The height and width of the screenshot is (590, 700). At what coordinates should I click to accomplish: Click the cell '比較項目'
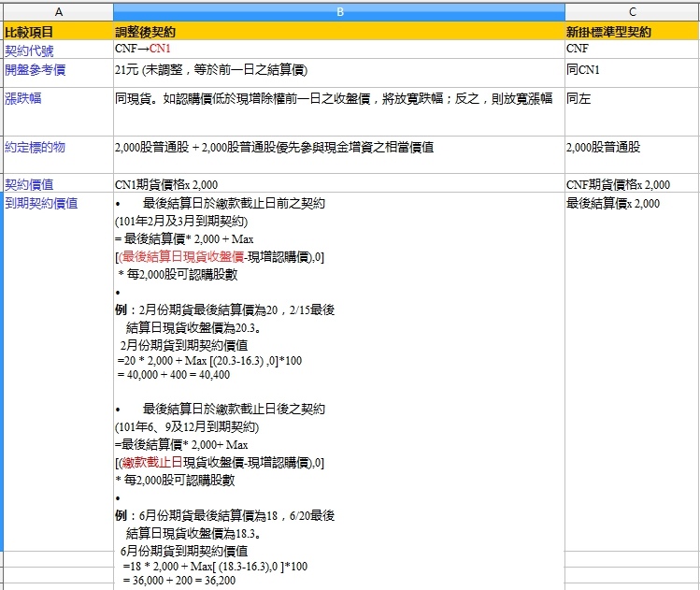(x=59, y=32)
